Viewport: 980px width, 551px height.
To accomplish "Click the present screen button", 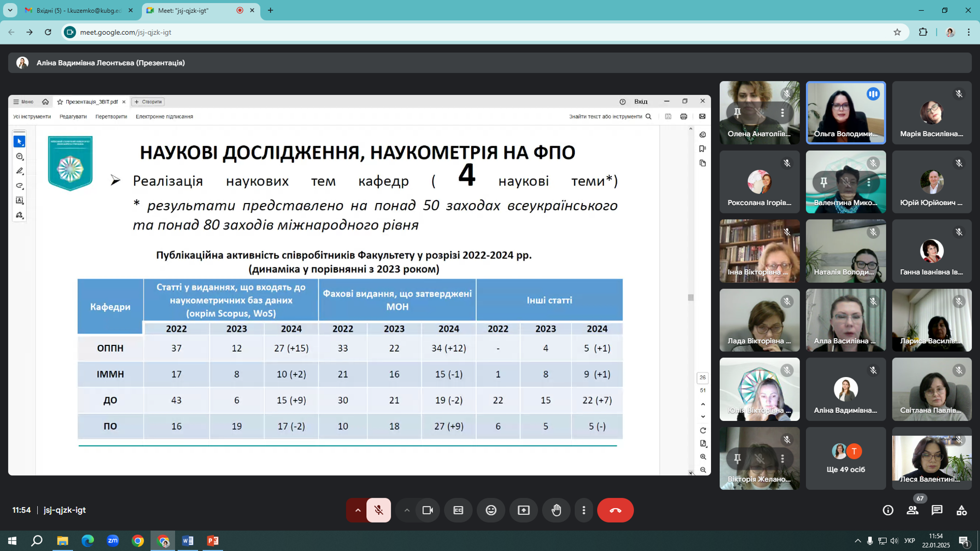I will click(x=523, y=510).
